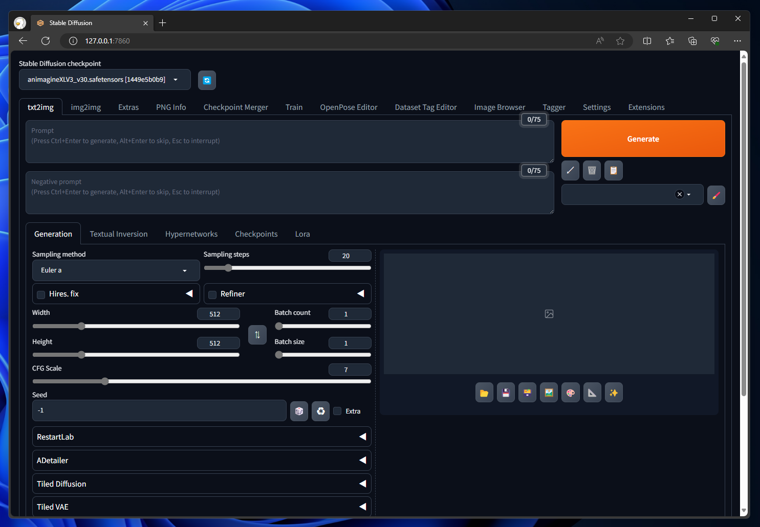Image resolution: width=760 pixels, height=527 pixels.
Task: Expand the RestartLab section
Action: coord(202,437)
